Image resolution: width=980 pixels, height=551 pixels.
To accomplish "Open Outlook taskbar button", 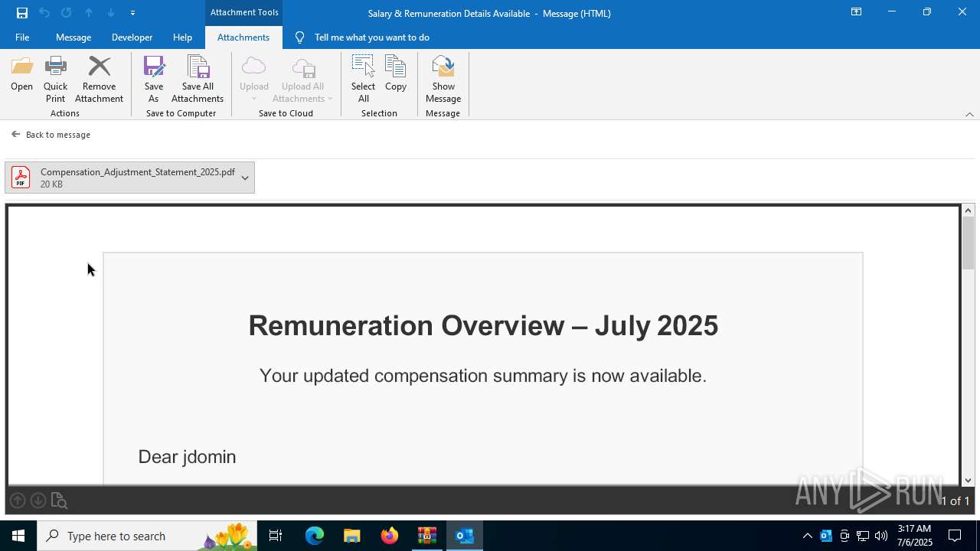I will click(465, 536).
